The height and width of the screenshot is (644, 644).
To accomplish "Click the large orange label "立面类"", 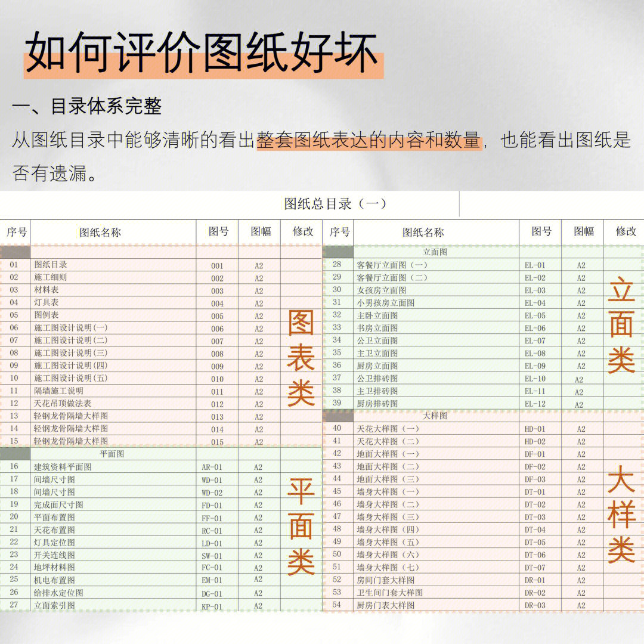I will (621, 325).
